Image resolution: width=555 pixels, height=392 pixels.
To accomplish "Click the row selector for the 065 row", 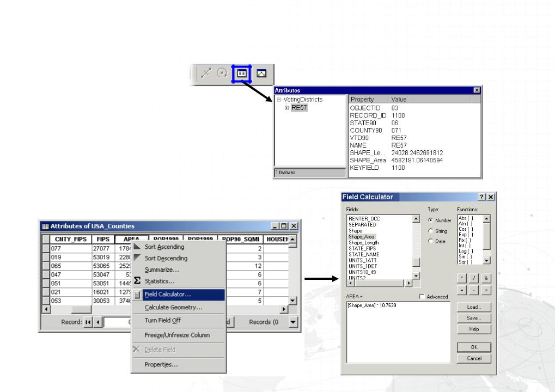I will pyautogui.click(x=46, y=266).
